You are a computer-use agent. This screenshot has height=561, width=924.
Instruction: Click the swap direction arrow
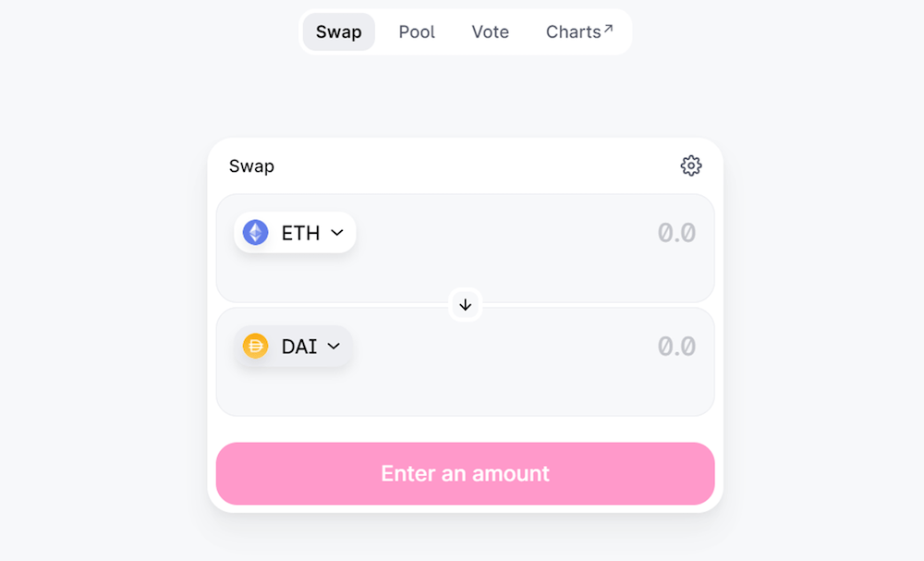(466, 304)
